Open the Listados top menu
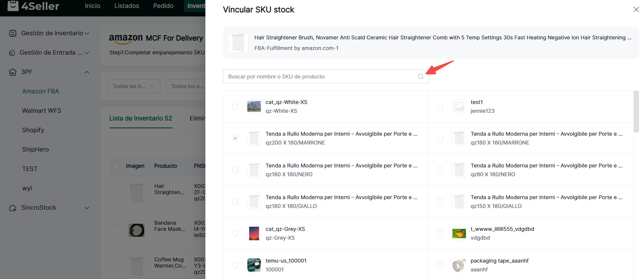This screenshot has height=279, width=644. [x=127, y=6]
